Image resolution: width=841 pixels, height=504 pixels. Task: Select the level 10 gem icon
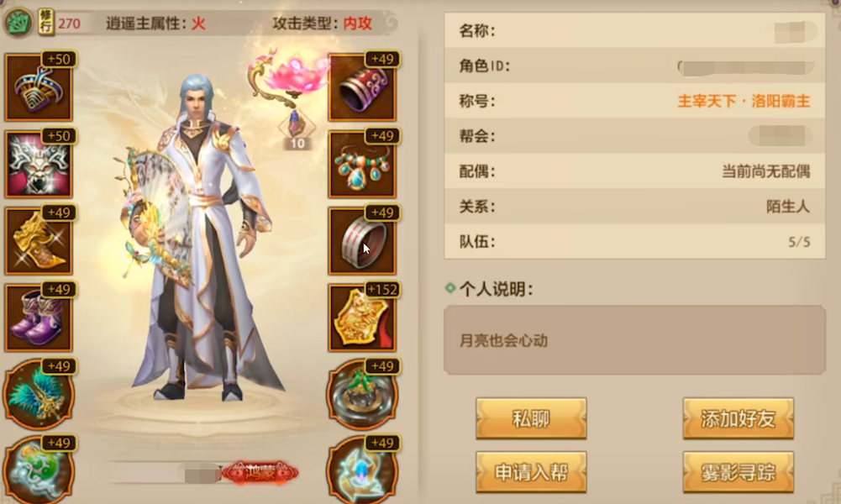coord(297,129)
